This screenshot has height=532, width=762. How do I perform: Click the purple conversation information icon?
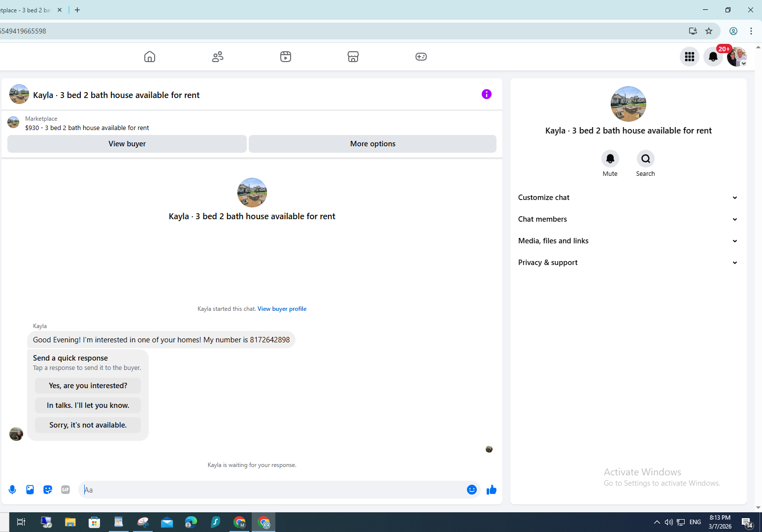point(487,94)
